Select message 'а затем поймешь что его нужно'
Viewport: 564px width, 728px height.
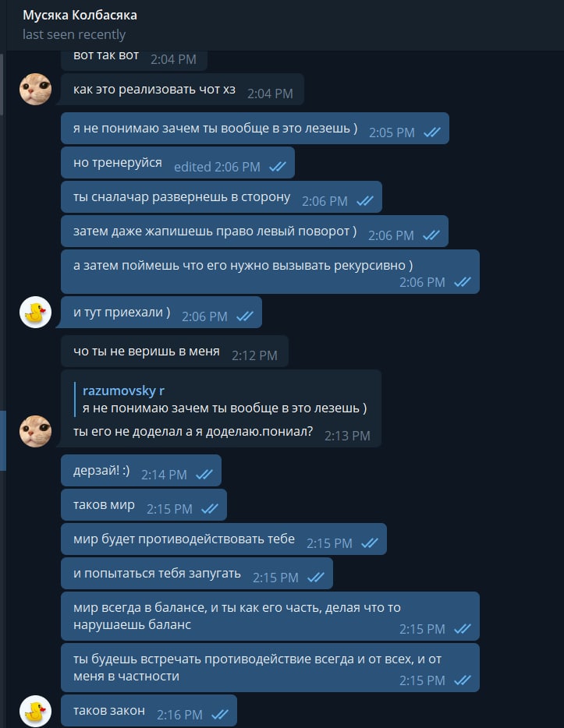pos(270,272)
